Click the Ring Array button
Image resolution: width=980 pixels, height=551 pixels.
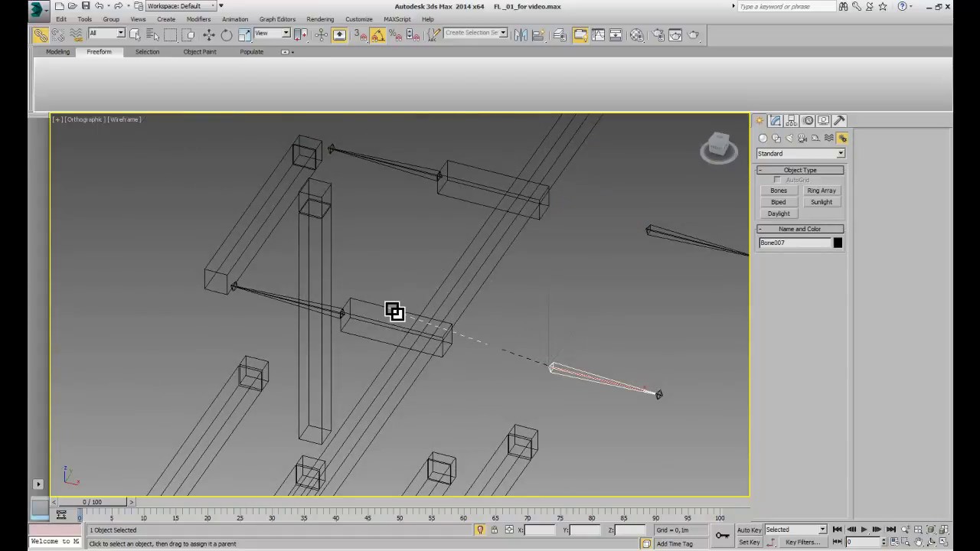(822, 191)
